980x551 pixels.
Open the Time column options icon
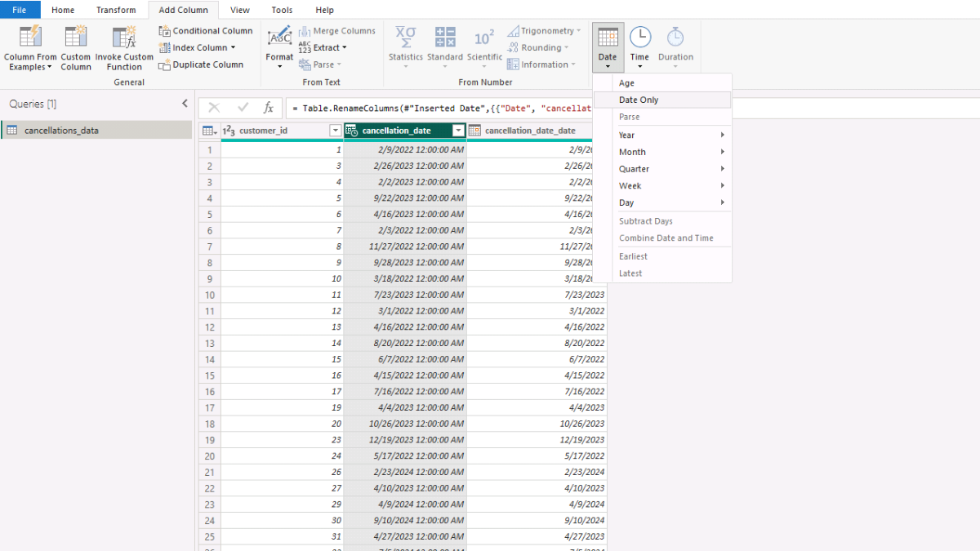click(x=640, y=38)
